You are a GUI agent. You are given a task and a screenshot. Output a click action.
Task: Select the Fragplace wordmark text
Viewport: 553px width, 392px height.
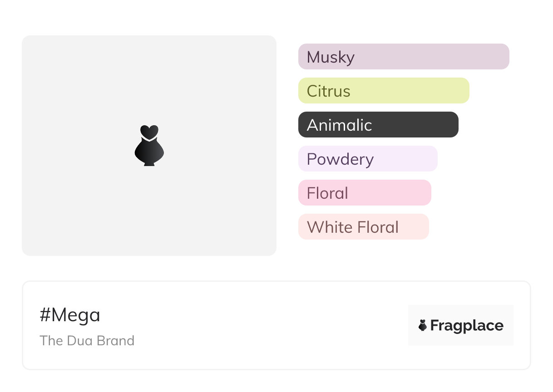point(467,326)
